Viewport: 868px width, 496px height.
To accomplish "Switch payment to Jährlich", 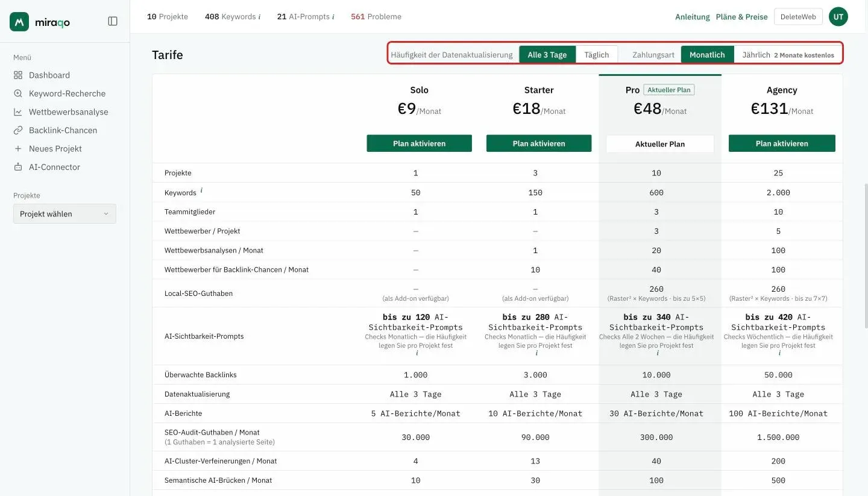I will 788,55.
